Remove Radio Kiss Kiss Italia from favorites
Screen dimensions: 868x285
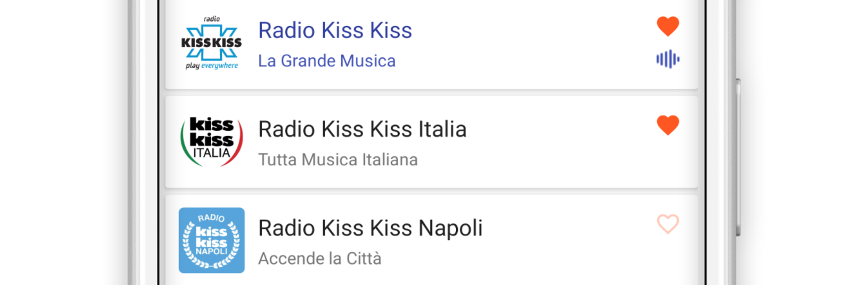(x=668, y=125)
